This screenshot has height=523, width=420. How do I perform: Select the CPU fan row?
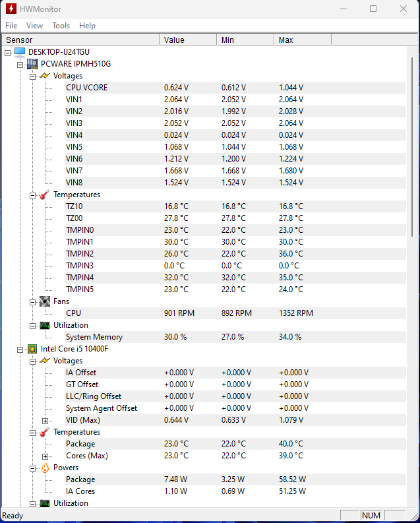(x=235, y=313)
